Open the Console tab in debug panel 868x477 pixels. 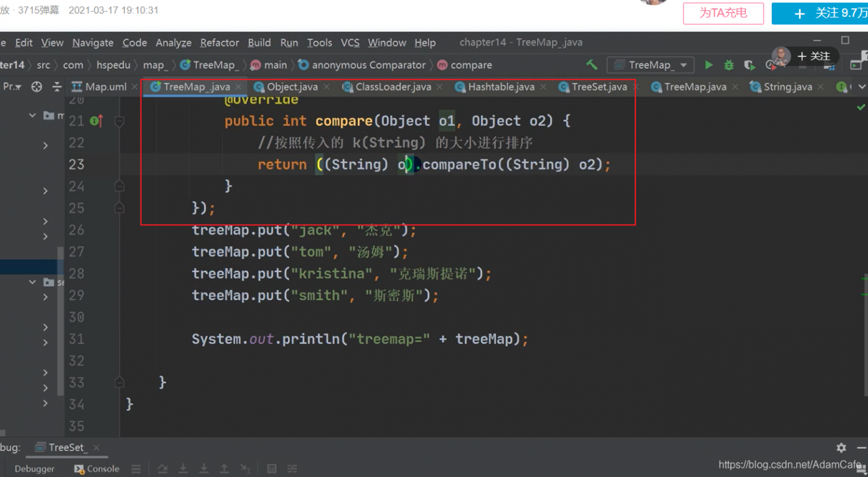tap(97, 469)
